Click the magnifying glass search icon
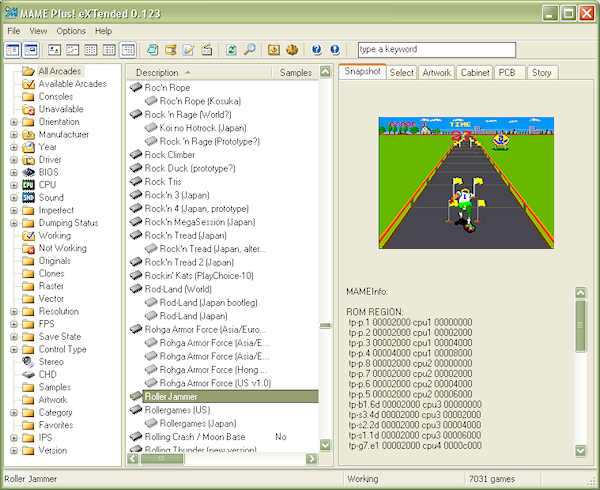Image resolution: width=600 pixels, height=490 pixels. coord(249,50)
